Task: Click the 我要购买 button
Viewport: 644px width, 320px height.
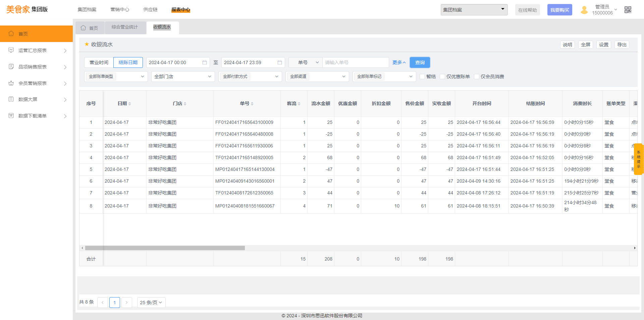Action: pos(560,10)
